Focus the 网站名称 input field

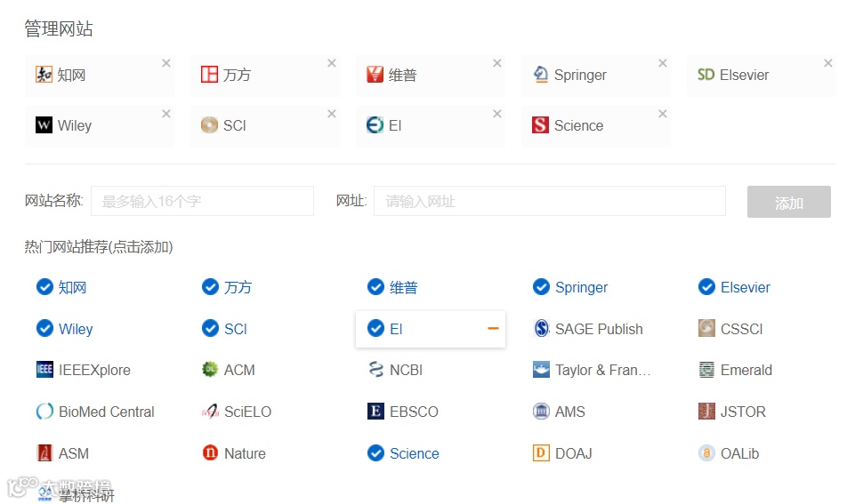202,201
